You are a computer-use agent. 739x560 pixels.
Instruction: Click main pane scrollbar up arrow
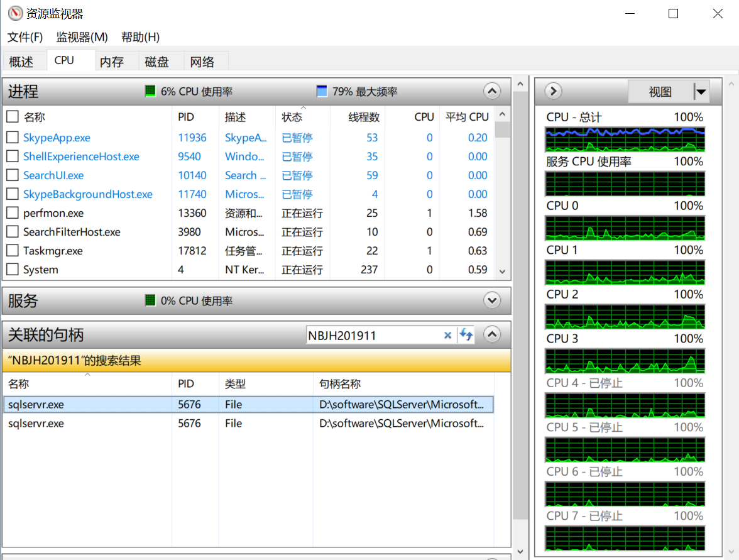pos(520,84)
